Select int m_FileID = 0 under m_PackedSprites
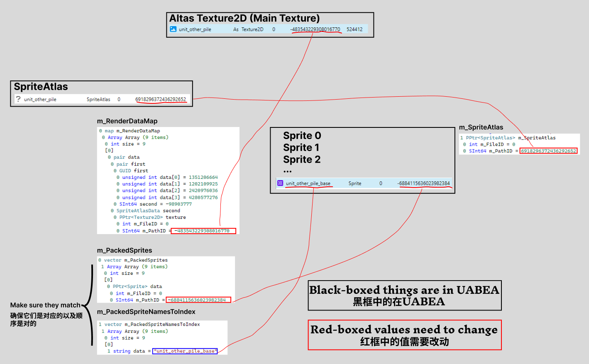Viewport: 589px width, 364px height. tap(137, 293)
